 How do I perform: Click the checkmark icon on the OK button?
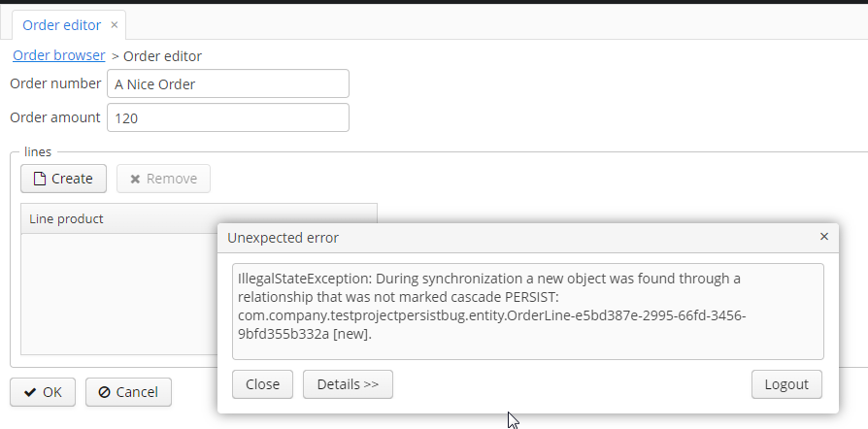tap(29, 392)
